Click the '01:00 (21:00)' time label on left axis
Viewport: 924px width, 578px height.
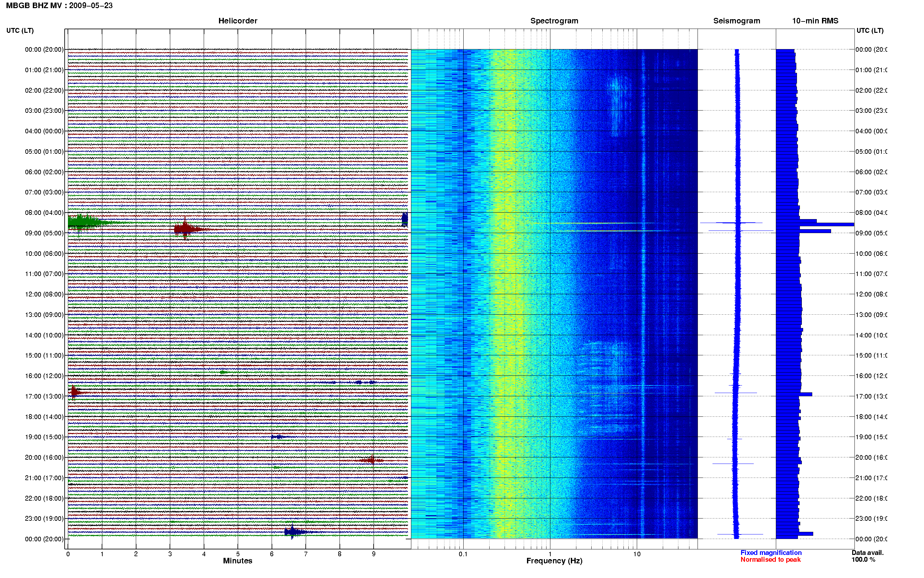coord(44,70)
